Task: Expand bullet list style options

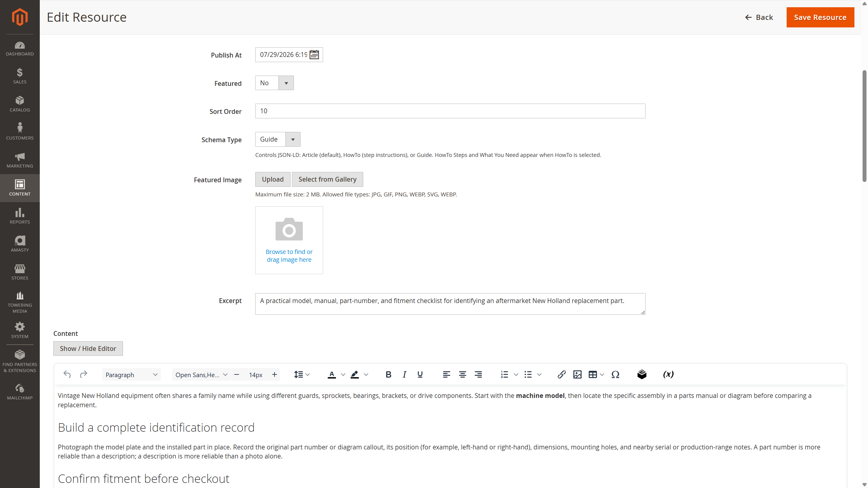Action: [539, 374]
